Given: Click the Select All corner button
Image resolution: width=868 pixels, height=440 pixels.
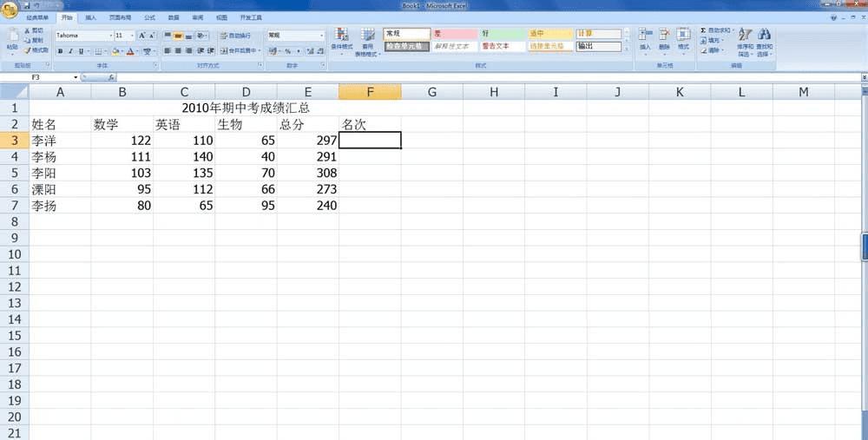Looking at the screenshot, I should coord(15,92).
